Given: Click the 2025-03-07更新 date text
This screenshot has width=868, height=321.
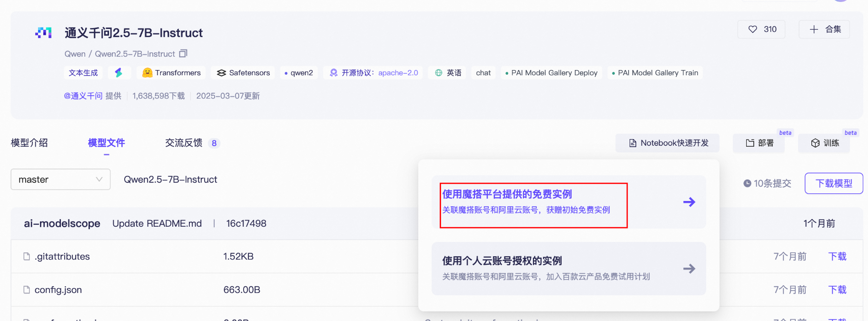Looking at the screenshot, I should pyautogui.click(x=228, y=96).
